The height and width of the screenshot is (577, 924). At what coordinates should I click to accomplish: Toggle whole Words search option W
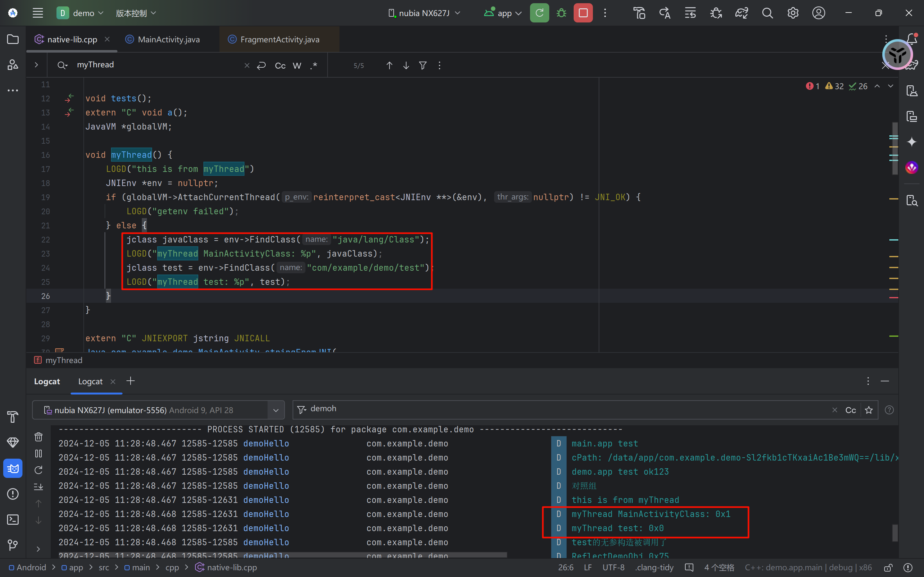[x=297, y=66]
